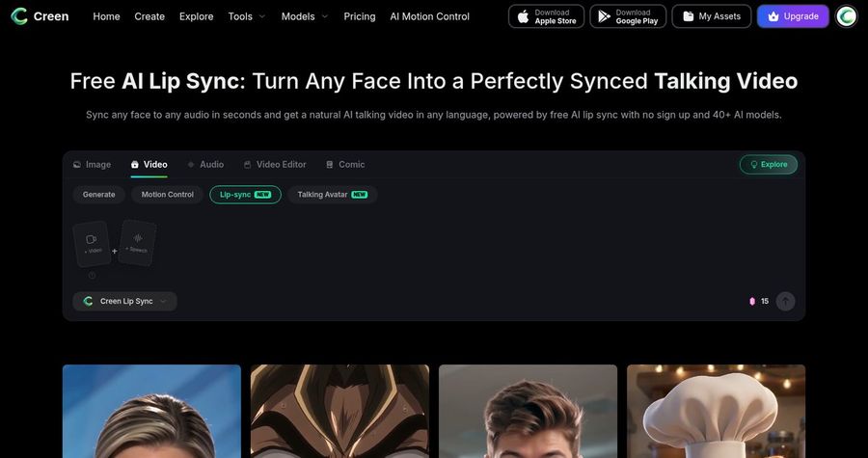
Task: Click the Tools chevron arrow
Action: point(261,16)
